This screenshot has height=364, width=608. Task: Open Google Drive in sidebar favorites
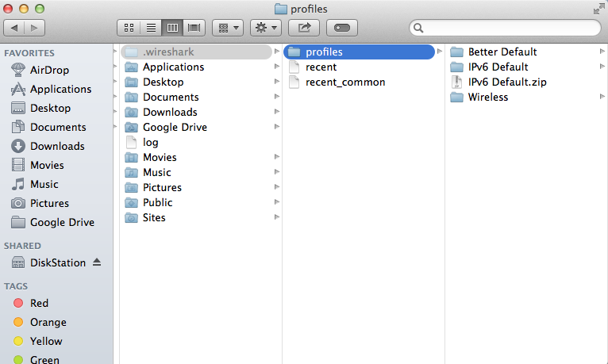point(52,222)
